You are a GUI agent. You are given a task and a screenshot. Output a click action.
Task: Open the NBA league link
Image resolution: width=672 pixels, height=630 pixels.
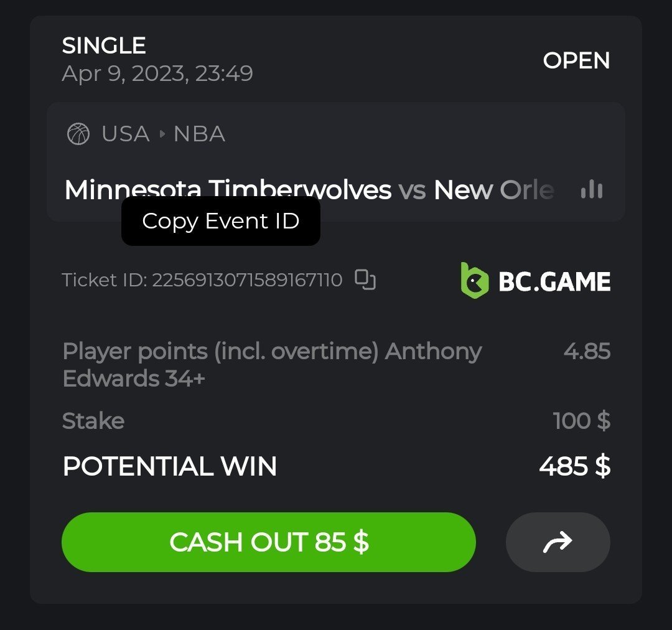point(199,134)
